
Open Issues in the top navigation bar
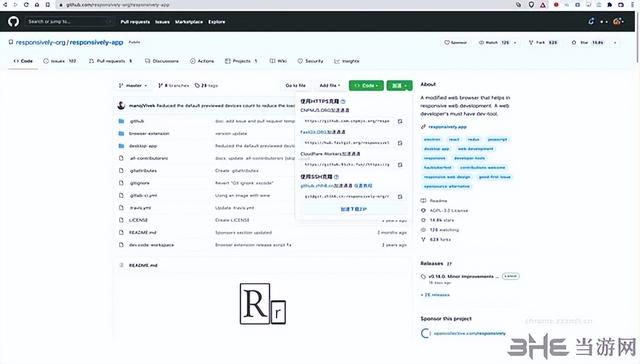coord(162,22)
